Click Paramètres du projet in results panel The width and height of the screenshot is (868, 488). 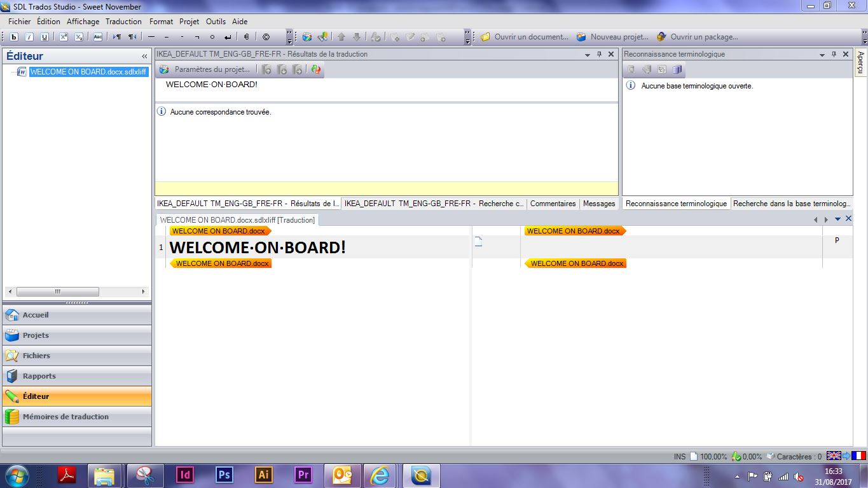(x=205, y=69)
